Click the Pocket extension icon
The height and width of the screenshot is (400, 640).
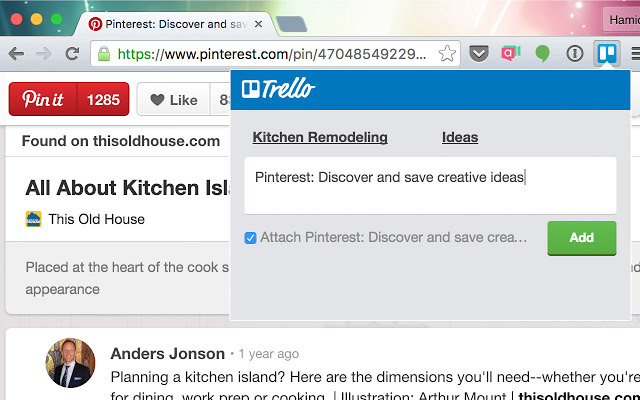click(x=479, y=54)
